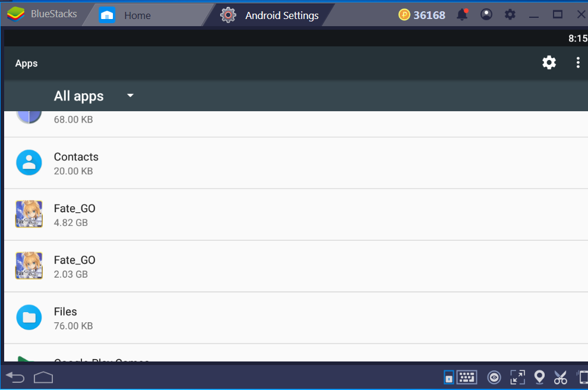Click the Apps header title
Screen dimensions: 588x390
click(26, 64)
